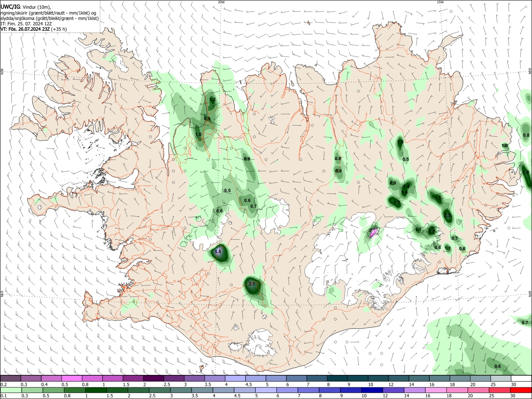Click the 1.5 precipitation label on the map
This screenshot has height=399, width=532.
(400, 142)
